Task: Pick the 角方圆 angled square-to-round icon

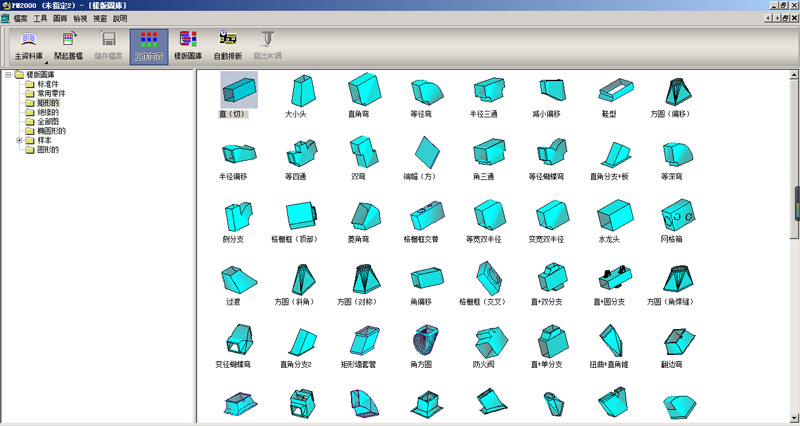Action: pyautogui.click(x=425, y=340)
